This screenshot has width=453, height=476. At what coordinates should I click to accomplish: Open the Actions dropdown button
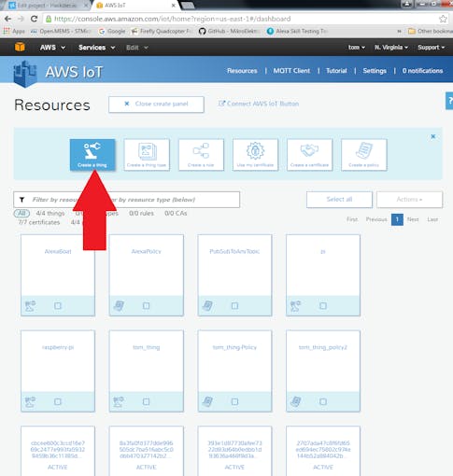(x=409, y=200)
